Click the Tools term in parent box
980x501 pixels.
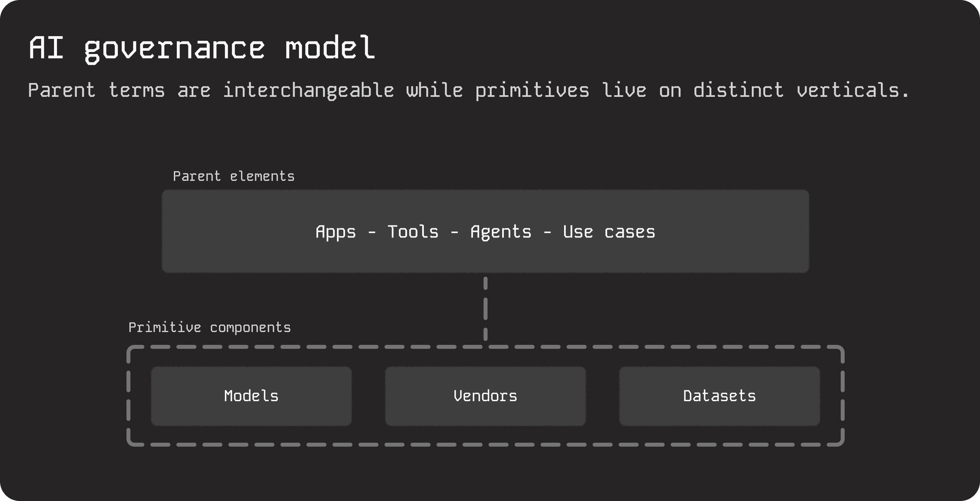tap(413, 232)
